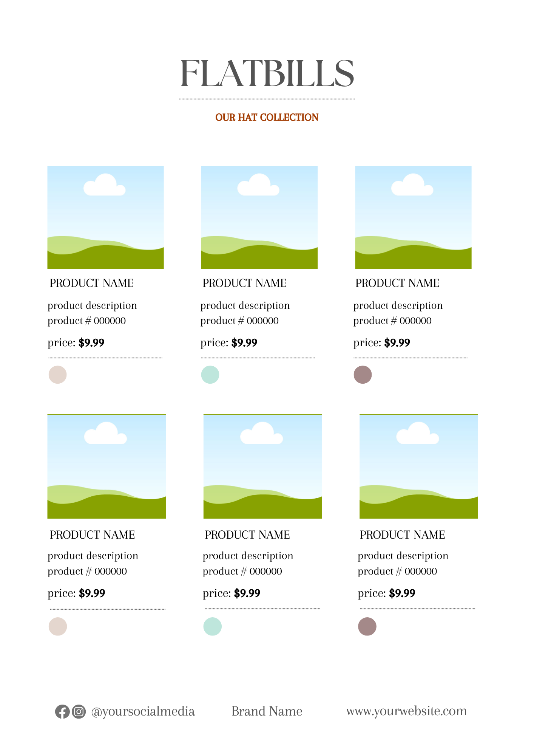Screen dimensions: 534x756
Task: Click the beige swatch under bottom-left product
Action: tap(58, 626)
